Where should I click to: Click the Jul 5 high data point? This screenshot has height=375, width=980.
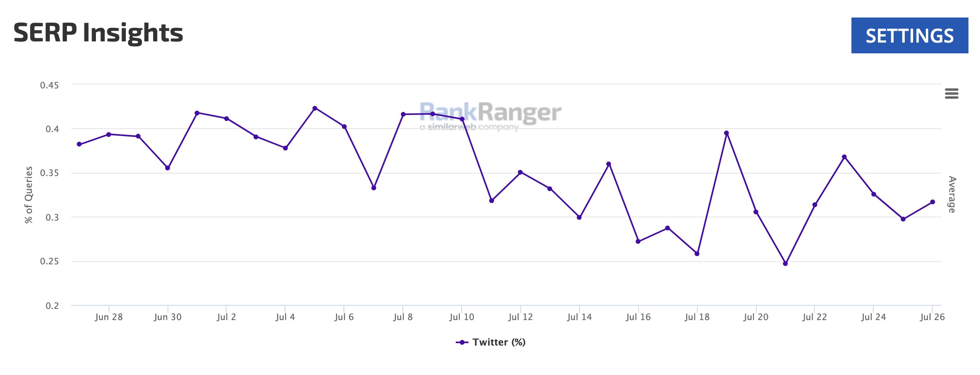click(x=315, y=108)
